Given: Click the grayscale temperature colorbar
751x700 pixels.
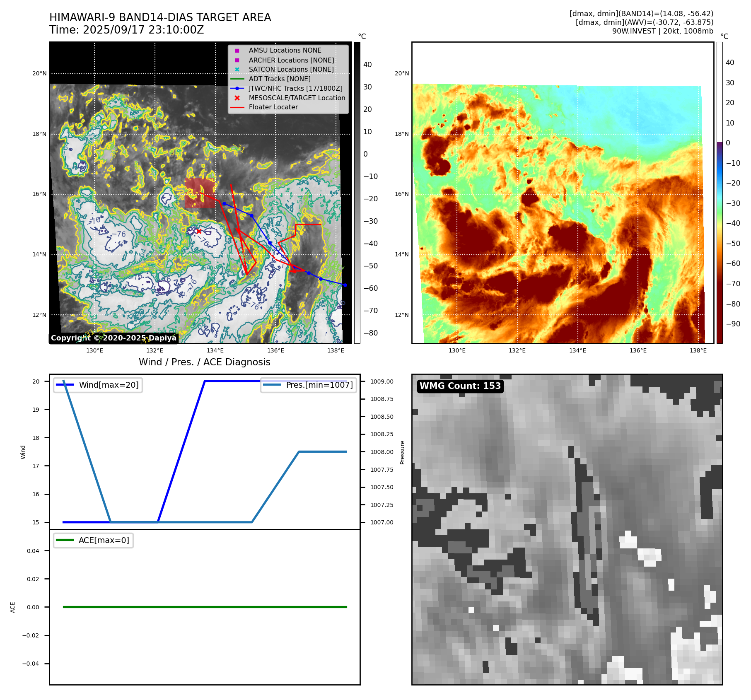Looking at the screenshot, I should click(357, 193).
